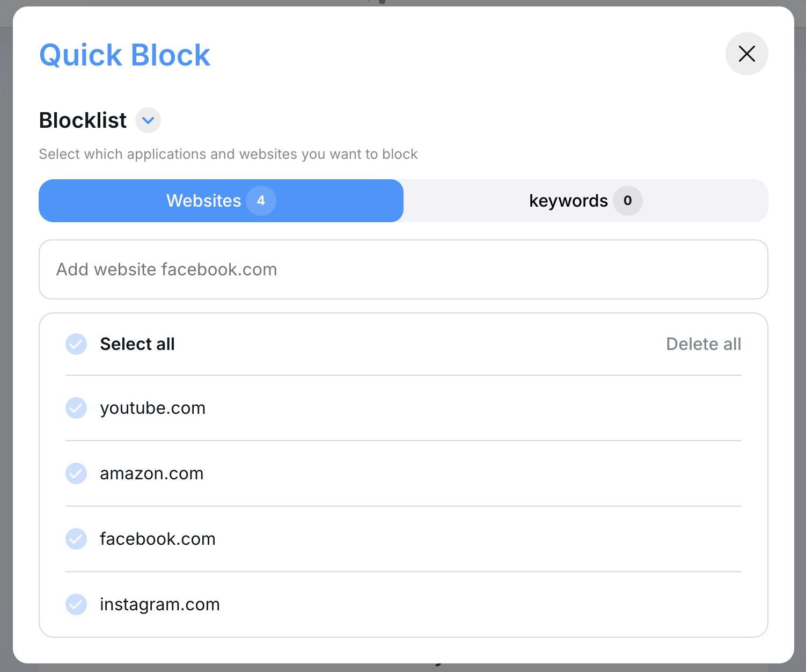This screenshot has width=806, height=672.
Task: Uncheck the youtube.com checkmark icon
Action: point(76,408)
